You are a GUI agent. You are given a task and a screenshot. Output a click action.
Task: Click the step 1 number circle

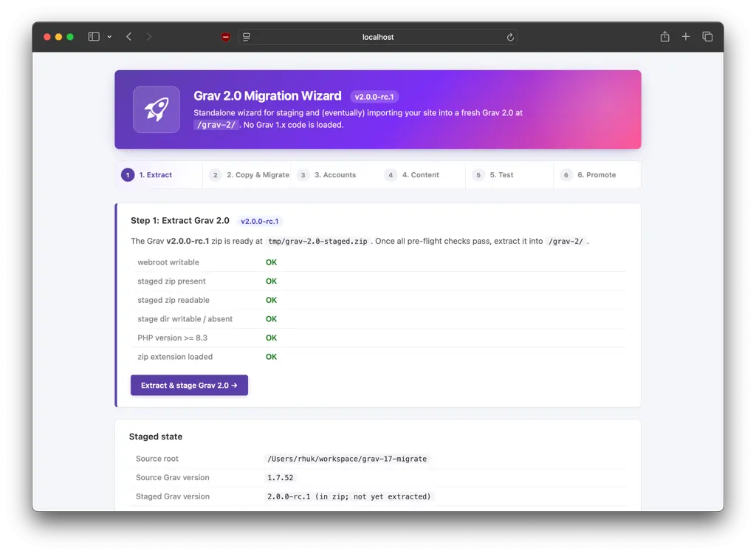click(x=128, y=174)
